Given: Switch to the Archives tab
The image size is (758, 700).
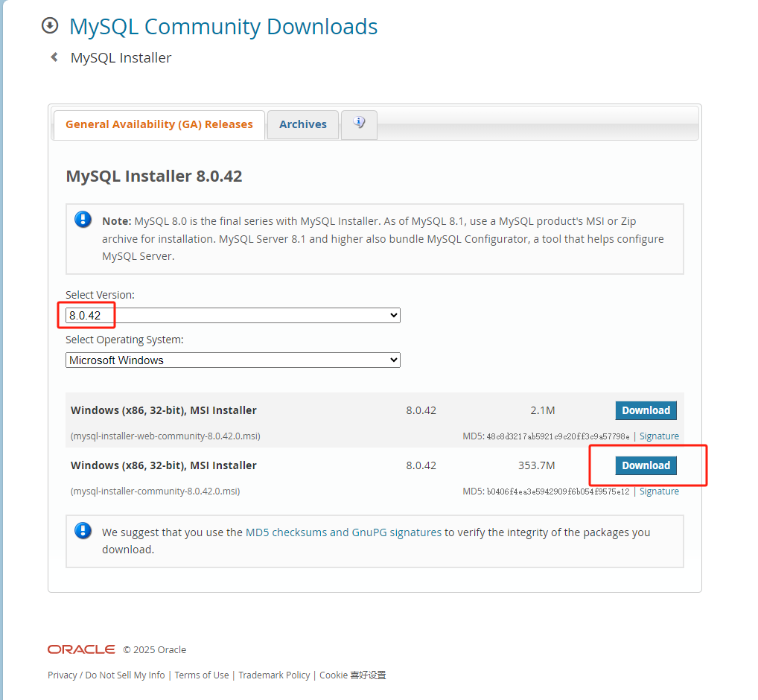Looking at the screenshot, I should click(x=303, y=124).
